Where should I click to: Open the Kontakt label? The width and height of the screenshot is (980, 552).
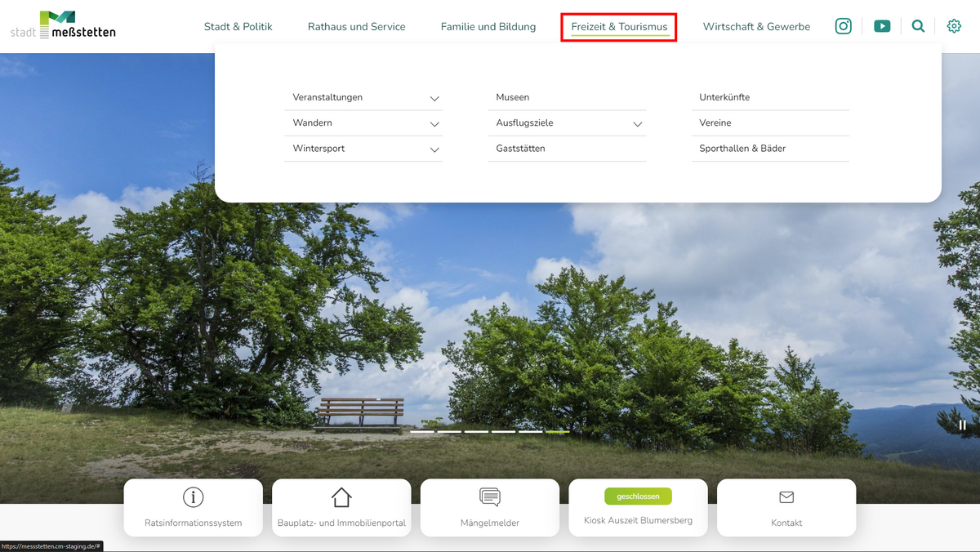click(x=786, y=523)
